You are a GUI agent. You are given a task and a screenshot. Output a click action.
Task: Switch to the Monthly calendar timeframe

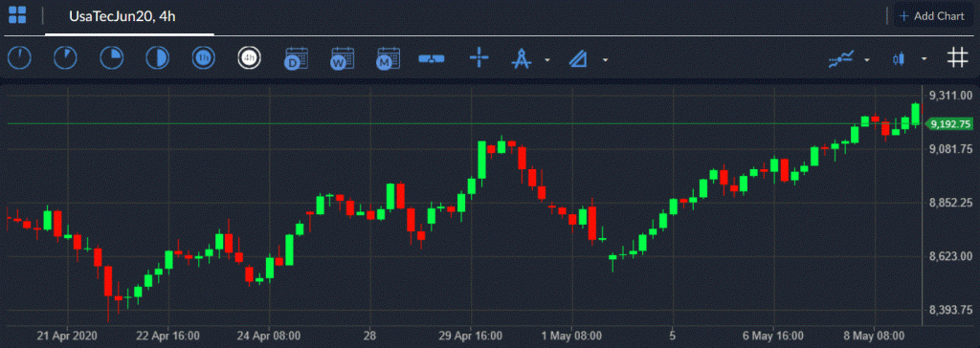pos(388,58)
